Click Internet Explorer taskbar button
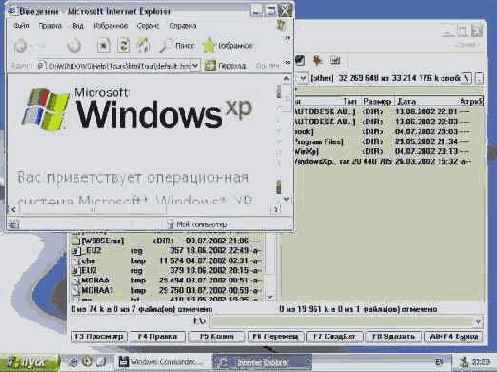Viewport: 497px width, 372px height. [x=262, y=362]
